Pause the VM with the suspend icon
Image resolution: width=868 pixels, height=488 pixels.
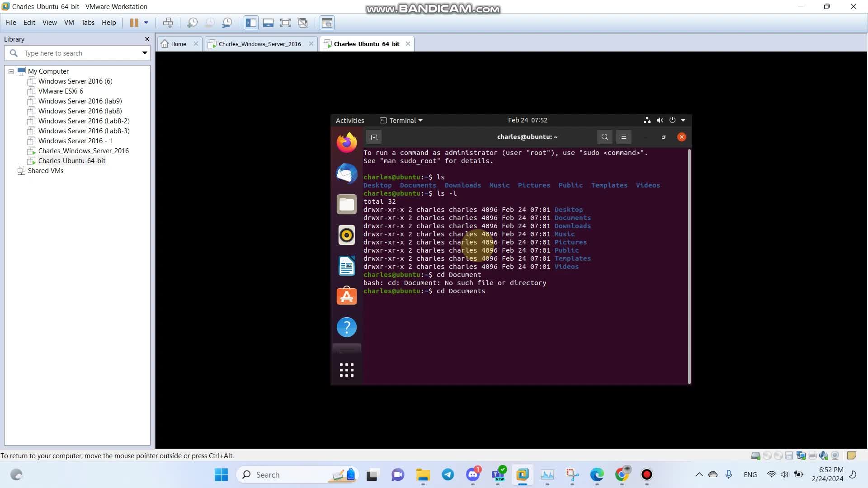pyautogui.click(x=134, y=23)
